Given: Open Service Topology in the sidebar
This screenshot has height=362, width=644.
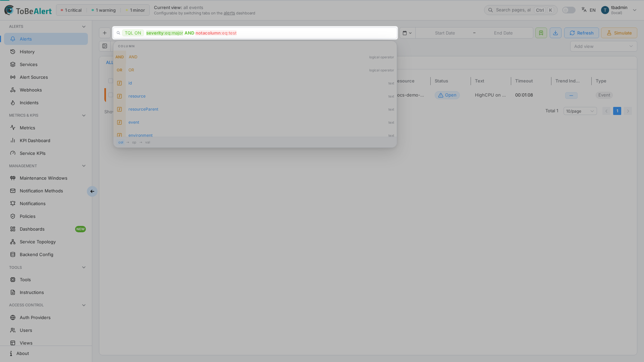Looking at the screenshot, I should click(46, 242).
